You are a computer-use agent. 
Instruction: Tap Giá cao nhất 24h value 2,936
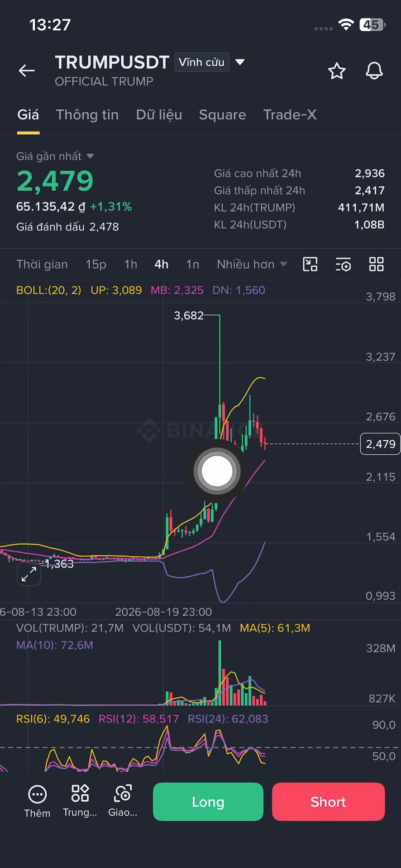pyautogui.click(x=370, y=174)
